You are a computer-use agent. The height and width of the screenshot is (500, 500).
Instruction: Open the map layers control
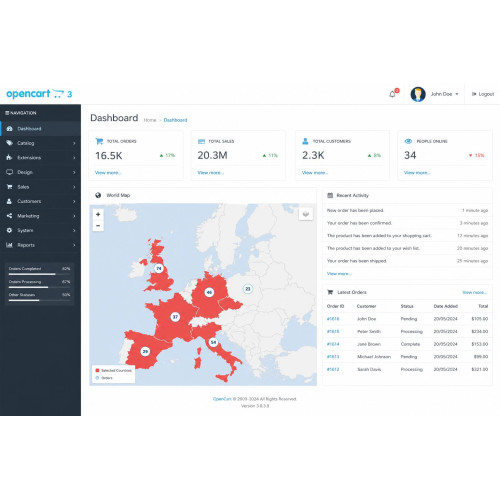(306, 214)
